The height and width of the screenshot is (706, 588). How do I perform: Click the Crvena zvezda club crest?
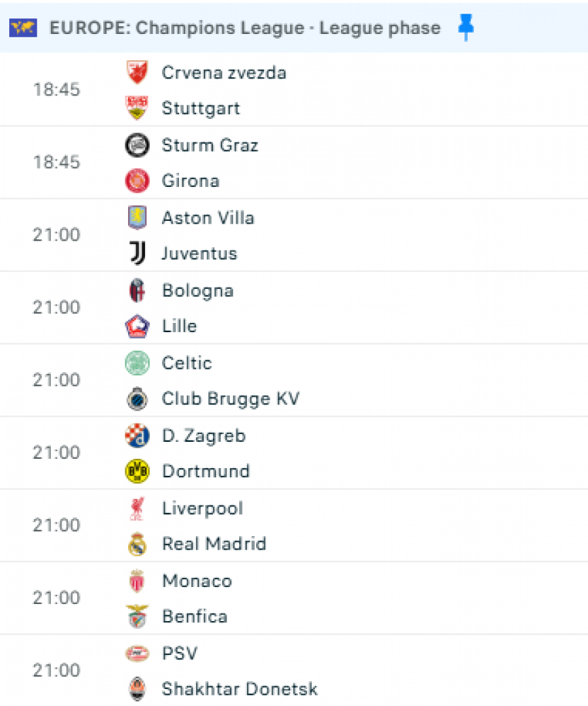coord(137,73)
